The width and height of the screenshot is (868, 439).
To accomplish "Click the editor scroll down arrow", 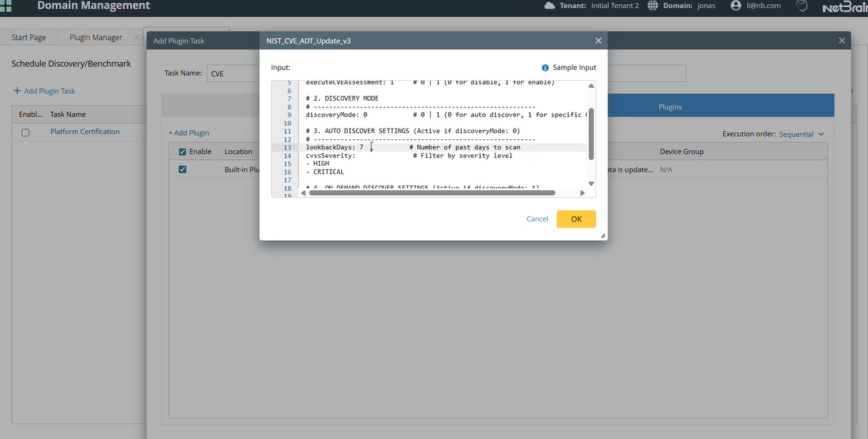I will [591, 184].
